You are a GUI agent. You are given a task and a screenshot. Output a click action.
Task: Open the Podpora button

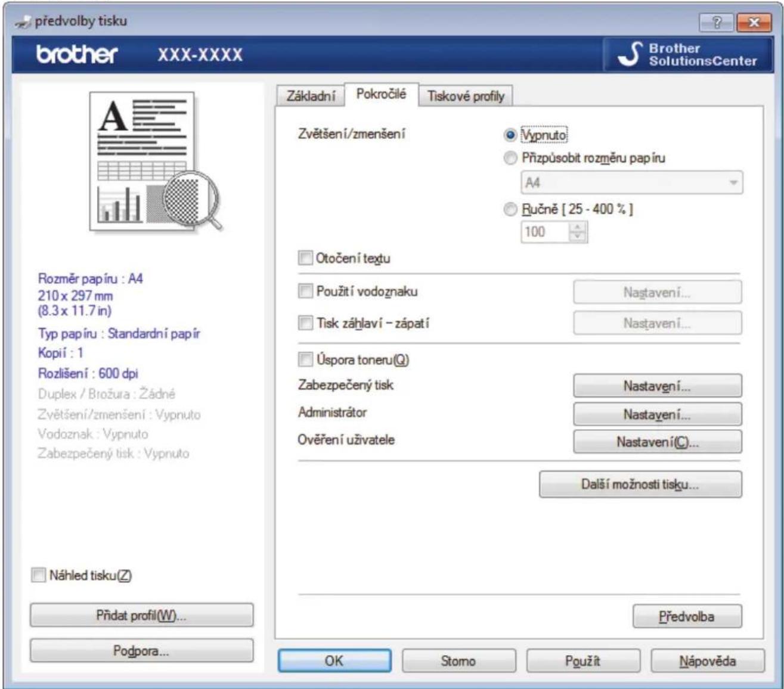point(141,650)
